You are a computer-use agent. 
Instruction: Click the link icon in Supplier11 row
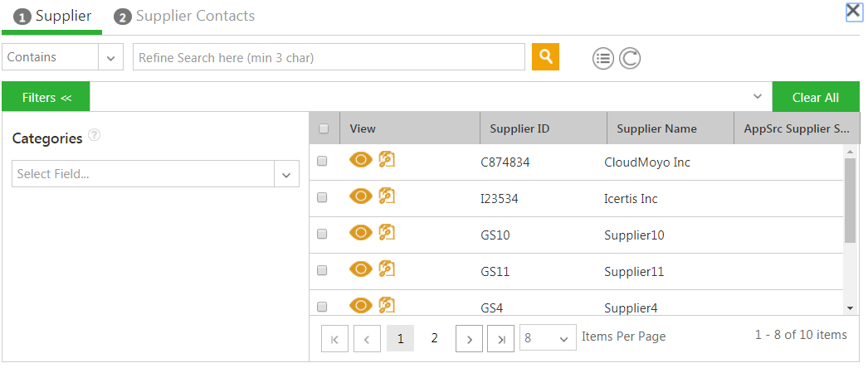[x=386, y=269]
